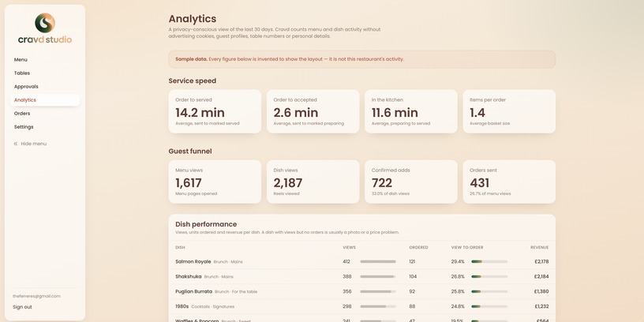Image resolution: width=644 pixels, height=322 pixels.
Task: Click the Analytics page title
Action: coord(193,19)
